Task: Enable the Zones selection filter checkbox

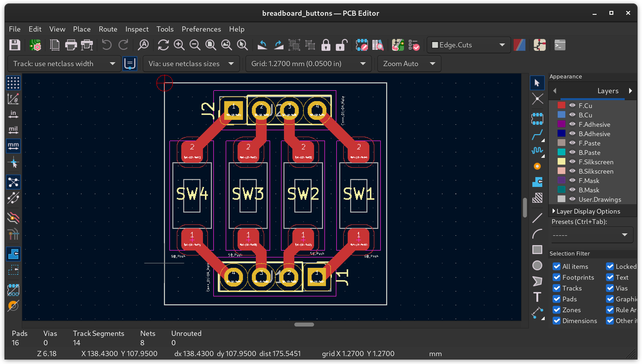Action: click(557, 310)
